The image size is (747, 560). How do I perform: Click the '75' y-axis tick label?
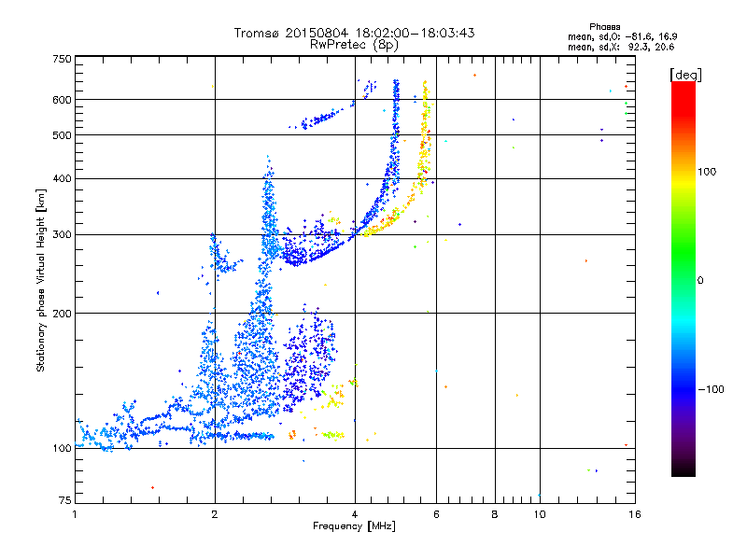[65, 500]
